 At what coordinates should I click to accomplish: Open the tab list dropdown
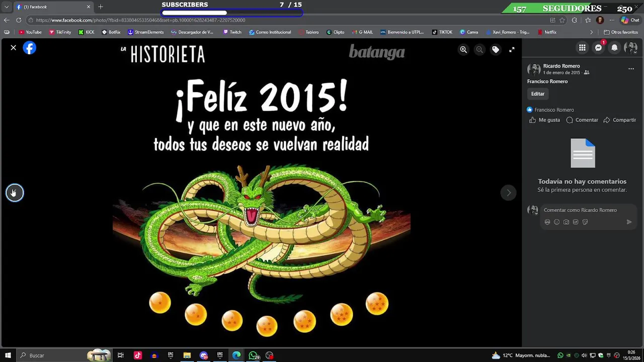pos(7,7)
